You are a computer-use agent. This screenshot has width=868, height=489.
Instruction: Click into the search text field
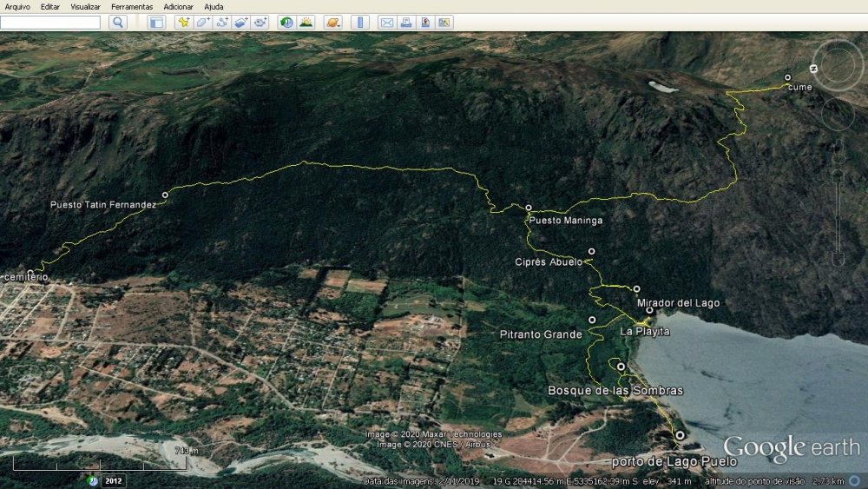pos(50,23)
